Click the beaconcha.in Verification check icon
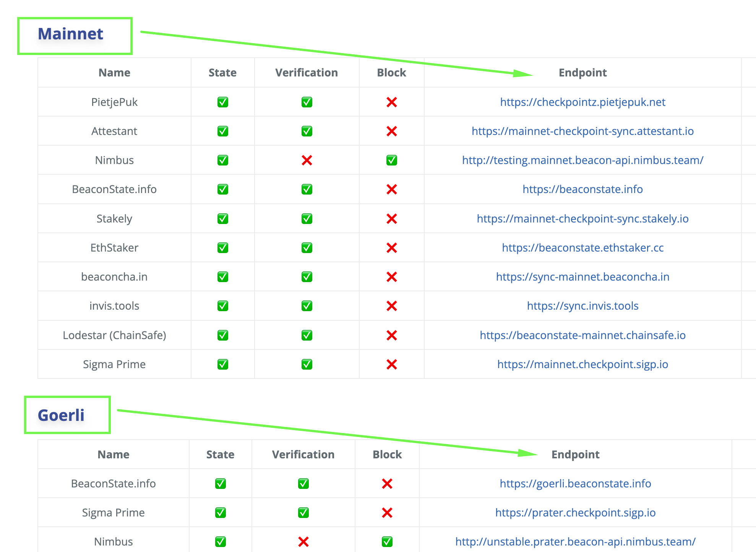The image size is (756, 552). [x=307, y=277]
